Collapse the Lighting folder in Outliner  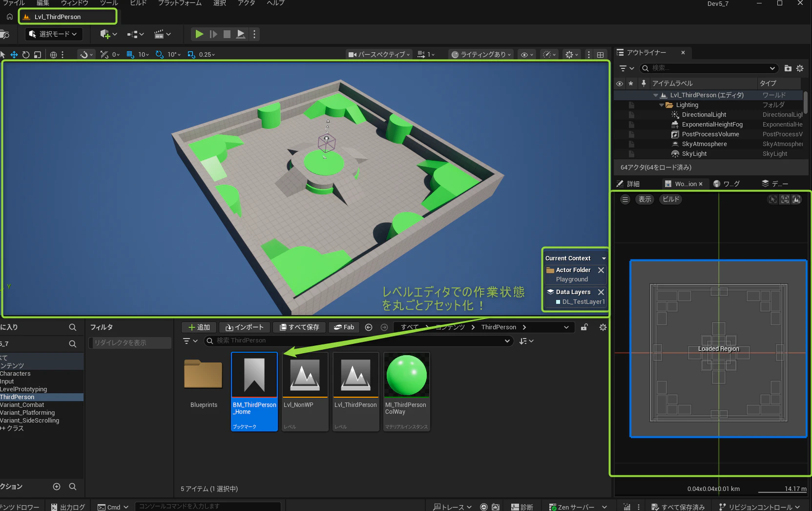pyautogui.click(x=662, y=105)
